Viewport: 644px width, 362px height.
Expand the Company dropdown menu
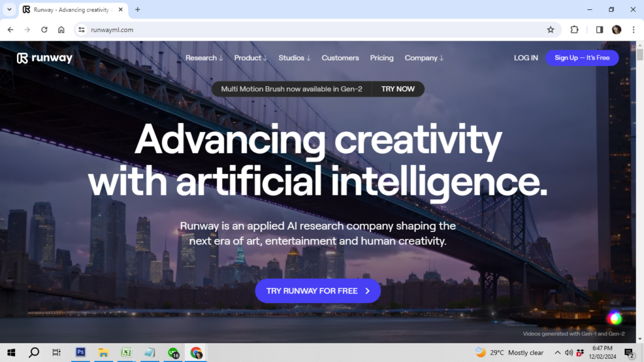pyautogui.click(x=424, y=58)
